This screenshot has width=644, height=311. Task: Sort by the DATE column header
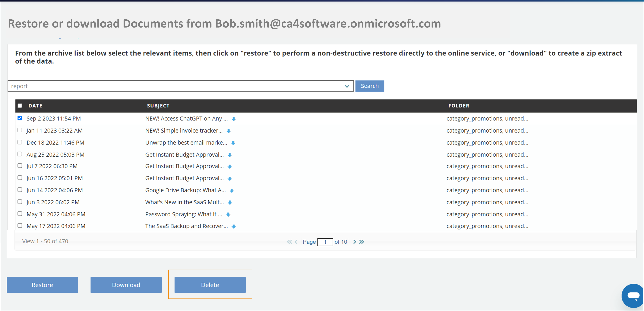(35, 106)
